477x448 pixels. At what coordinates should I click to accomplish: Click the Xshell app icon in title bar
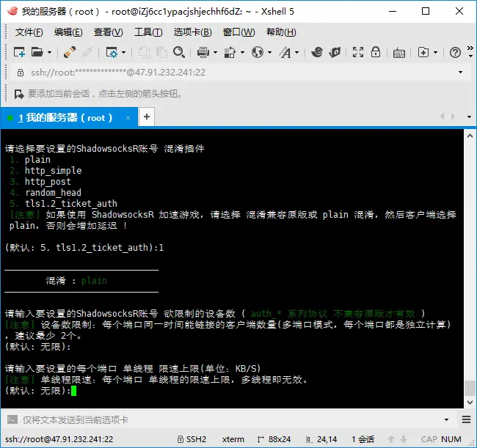coord(12,11)
